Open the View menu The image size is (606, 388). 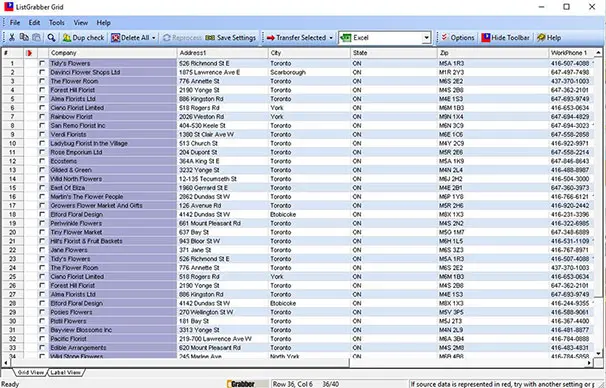80,22
